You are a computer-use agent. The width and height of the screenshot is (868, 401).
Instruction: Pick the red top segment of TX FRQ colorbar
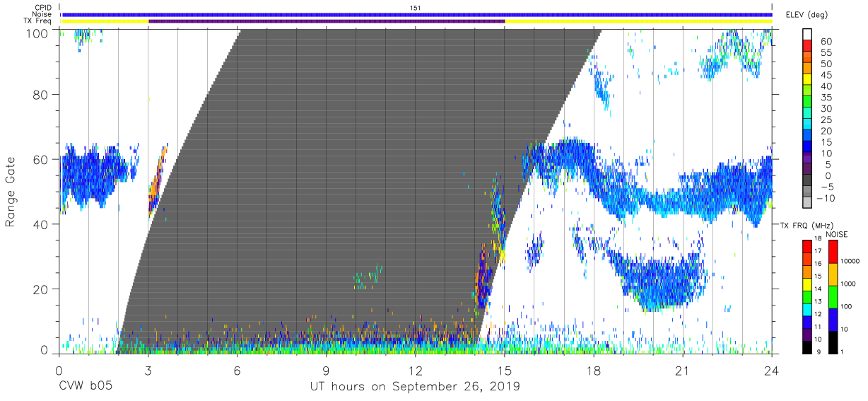tap(807, 245)
